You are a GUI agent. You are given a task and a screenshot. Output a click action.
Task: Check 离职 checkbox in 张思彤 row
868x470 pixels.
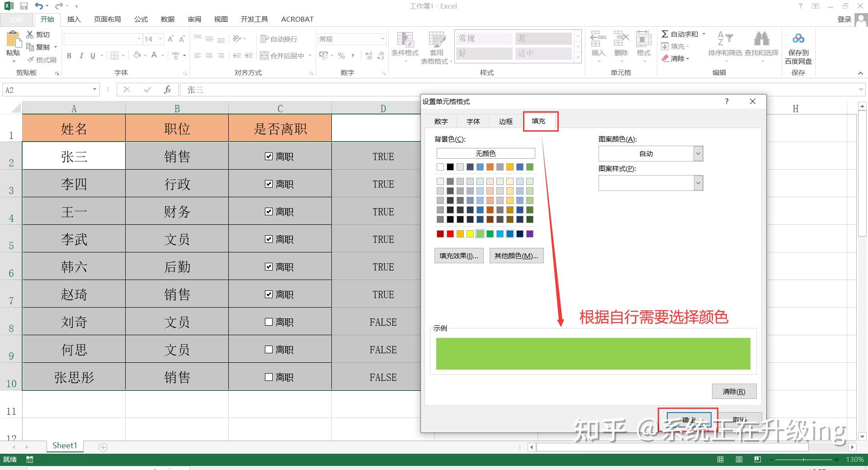[x=269, y=377]
